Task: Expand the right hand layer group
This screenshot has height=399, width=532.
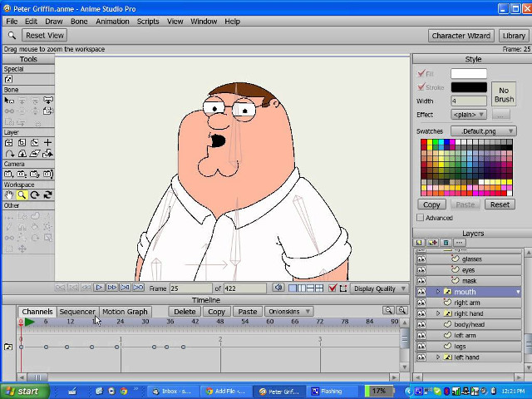Action: 438,313
